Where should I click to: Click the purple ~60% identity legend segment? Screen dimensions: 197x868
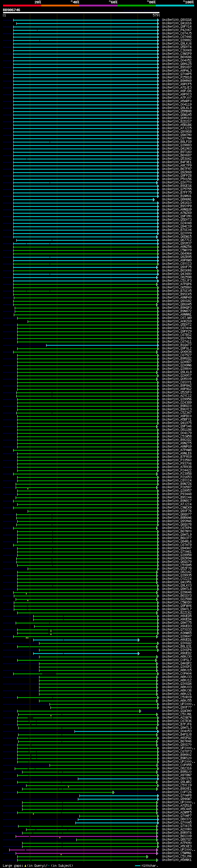pos(99,6)
